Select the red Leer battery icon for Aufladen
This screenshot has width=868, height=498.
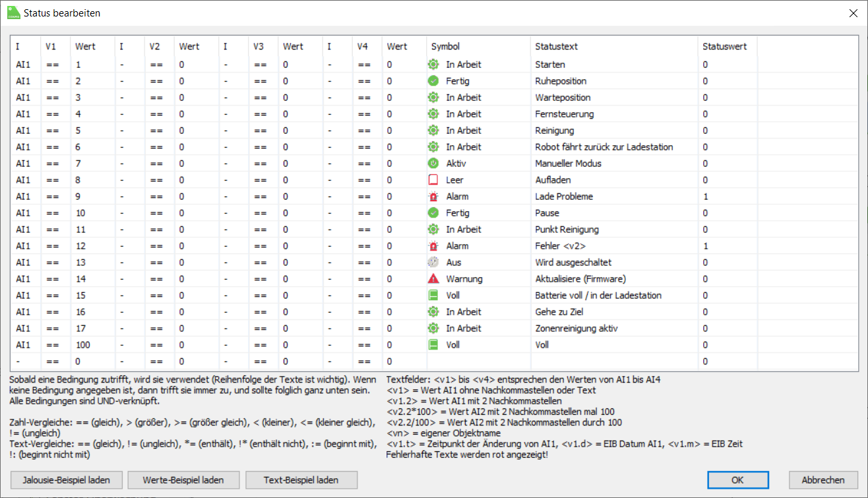pos(433,180)
